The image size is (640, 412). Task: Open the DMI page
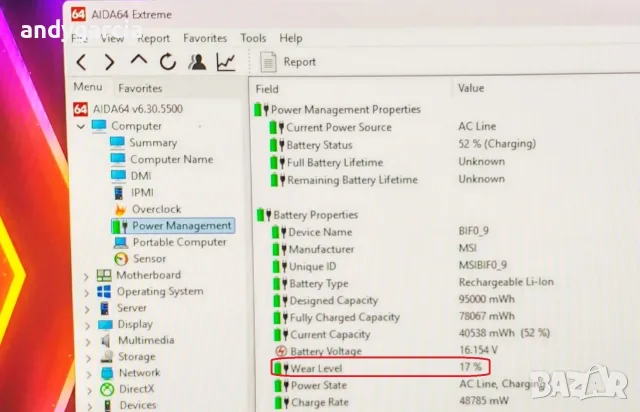(x=140, y=176)
